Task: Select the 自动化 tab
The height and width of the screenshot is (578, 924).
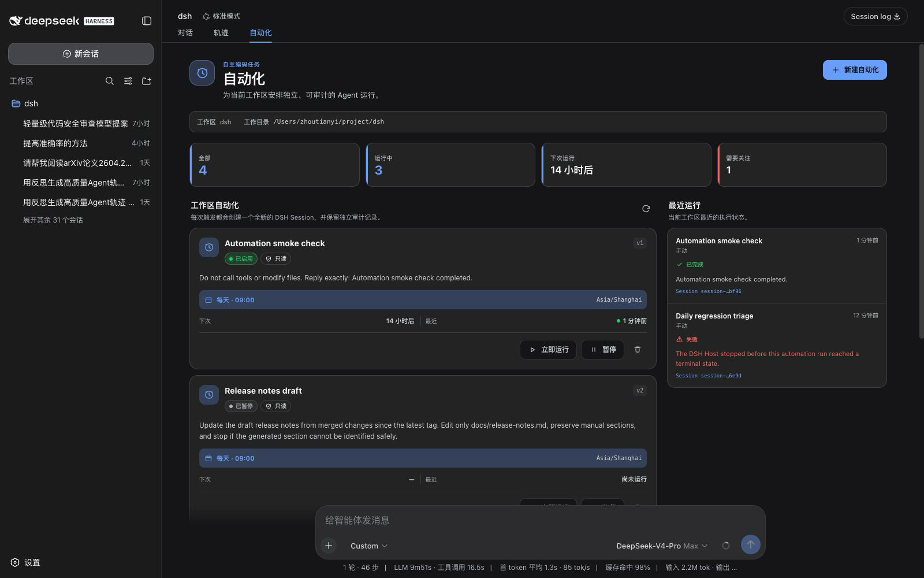Action: (260, 33)
